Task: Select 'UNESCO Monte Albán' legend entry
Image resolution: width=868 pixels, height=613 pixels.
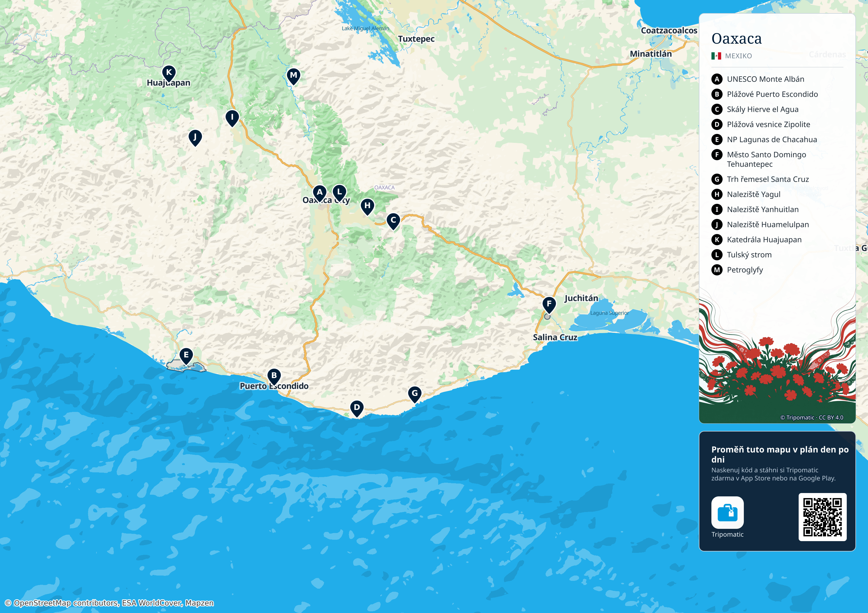Action: pos(766,79)
